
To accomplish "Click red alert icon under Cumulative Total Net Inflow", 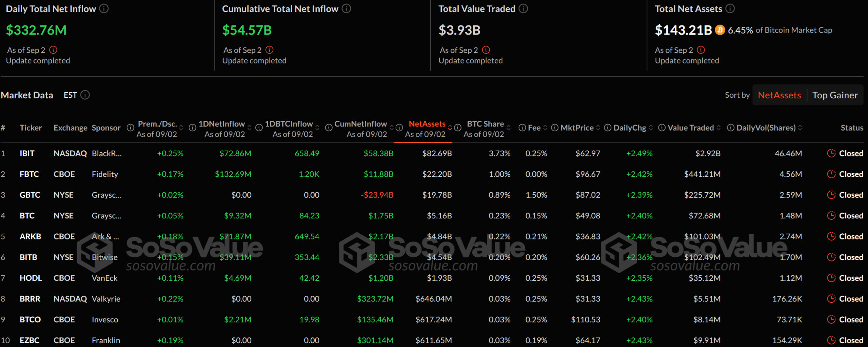I will [270, 50].
